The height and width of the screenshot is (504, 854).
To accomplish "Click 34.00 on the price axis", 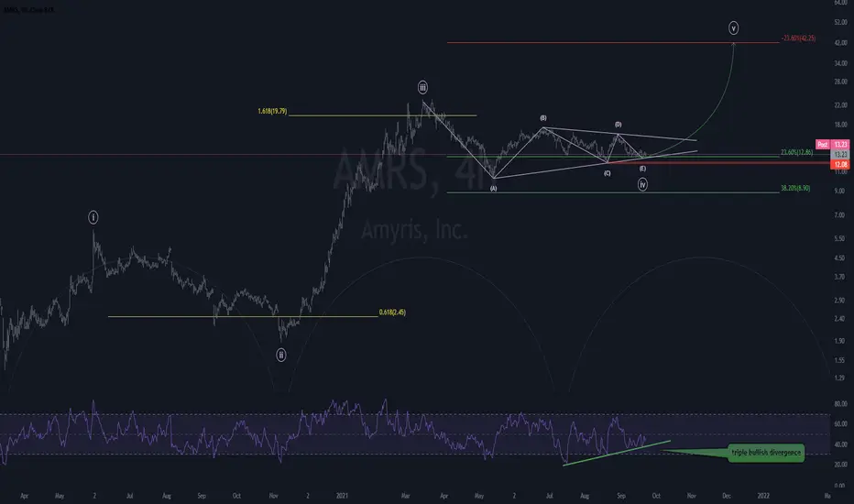I will 840,63.
